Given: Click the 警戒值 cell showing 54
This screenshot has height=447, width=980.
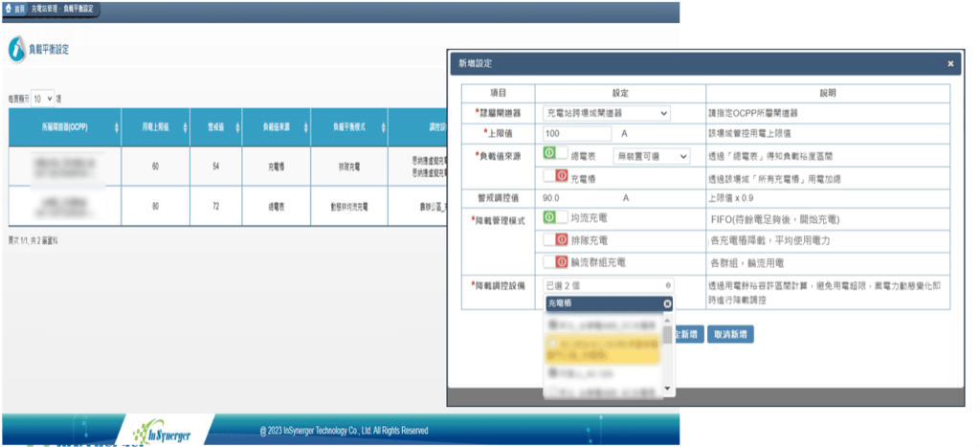Looking at the screenshot, I should click(x=215, y=167).
